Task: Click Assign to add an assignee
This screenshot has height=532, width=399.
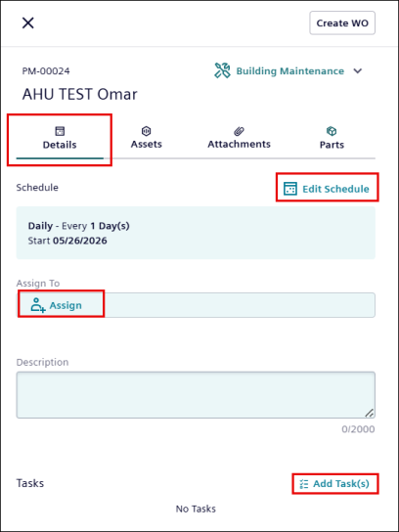Action: pos(66,305)
